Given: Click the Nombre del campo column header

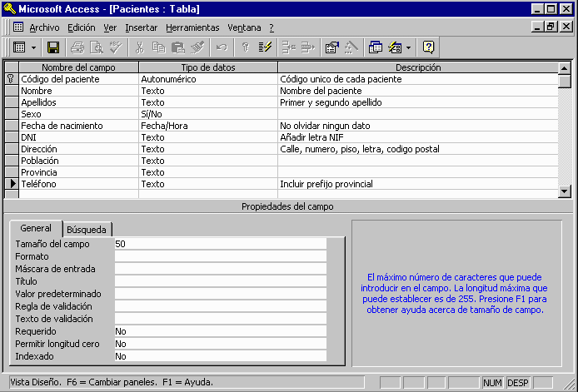Looking at the screenshot, I should tap(78, 67).
